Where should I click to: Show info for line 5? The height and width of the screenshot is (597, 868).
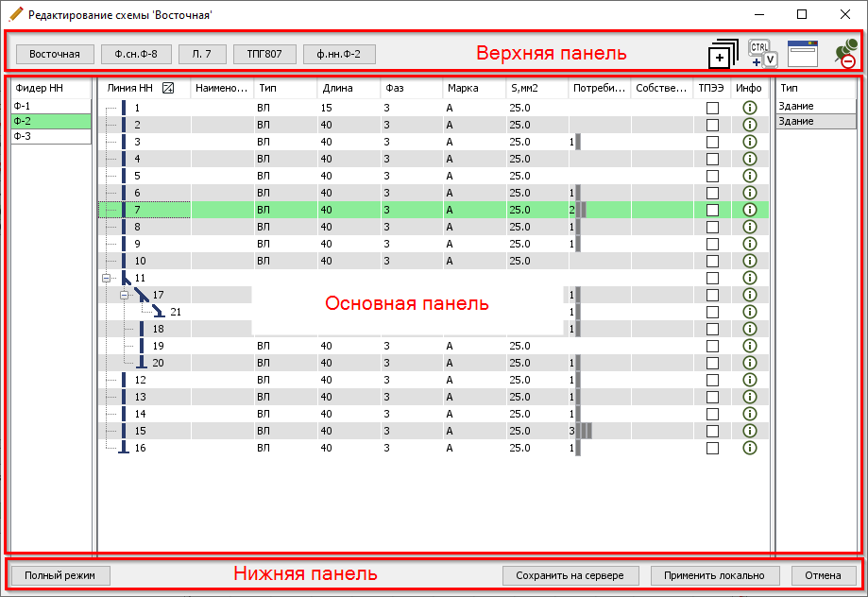pyautogui.click(x=750, y=176)
